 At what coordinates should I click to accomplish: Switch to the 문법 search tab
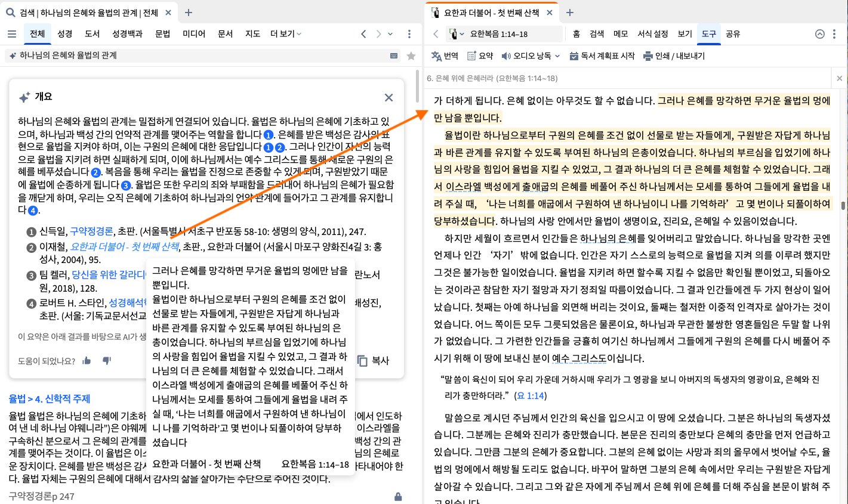pos(162,34)
